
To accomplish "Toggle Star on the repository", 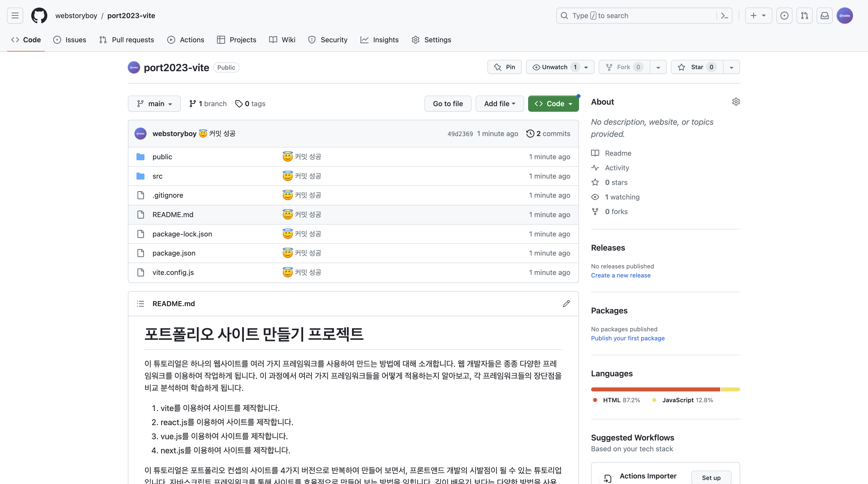I will point(697,67).
